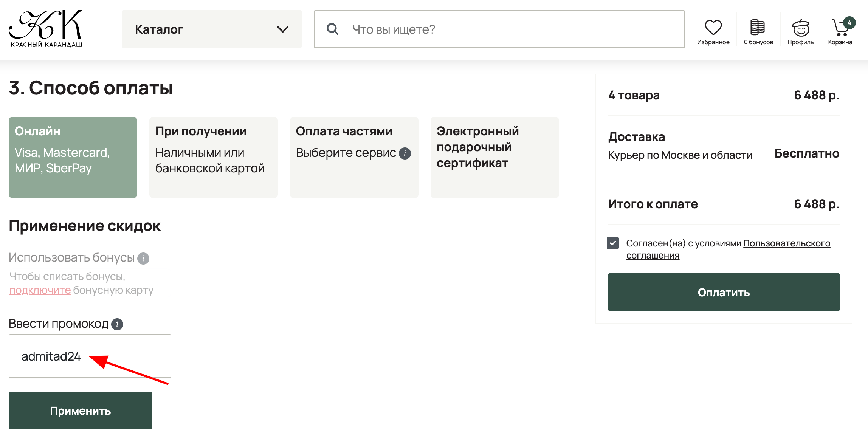868x443 pixels.
Task: Select the При получении payment method
Action: click(213, 156)
